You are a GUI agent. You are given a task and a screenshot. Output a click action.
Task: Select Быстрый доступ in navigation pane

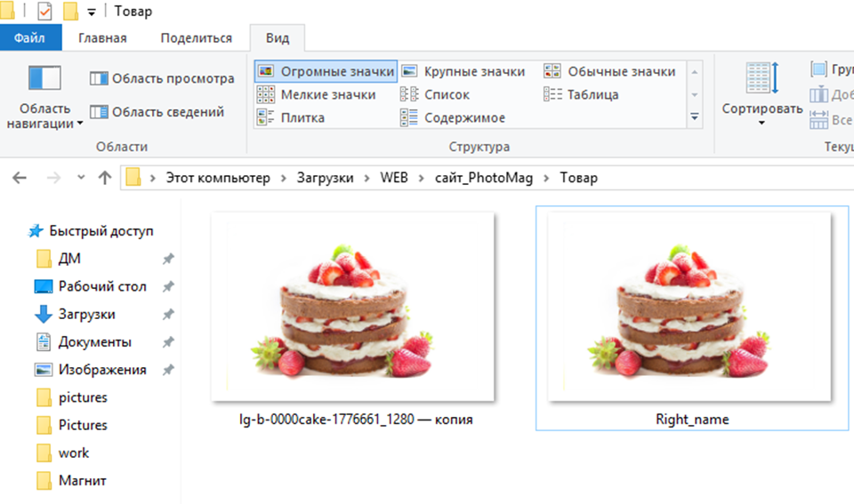click(91, 231)
